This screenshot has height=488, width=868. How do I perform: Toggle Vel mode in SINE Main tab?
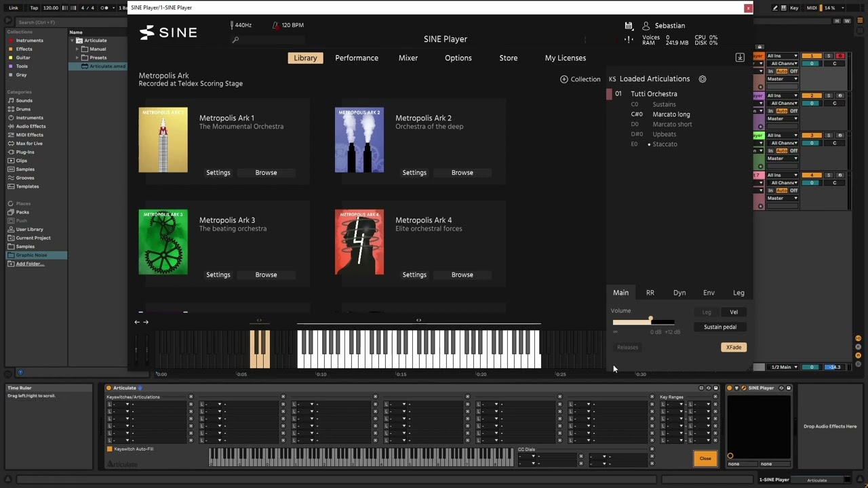point(734,312)
